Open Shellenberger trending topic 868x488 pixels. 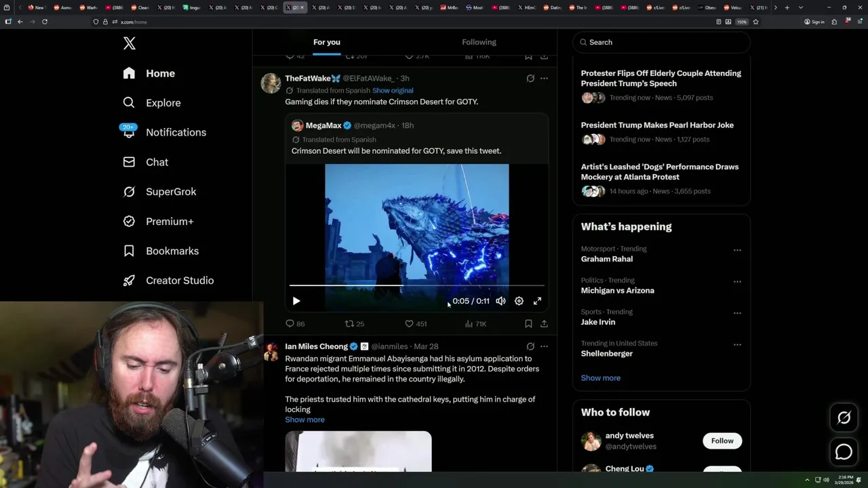607,353
